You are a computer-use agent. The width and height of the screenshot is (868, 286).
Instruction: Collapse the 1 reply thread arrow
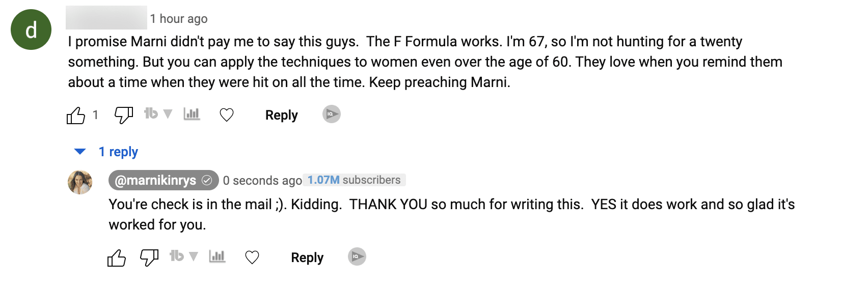click(x=80, y=152)
